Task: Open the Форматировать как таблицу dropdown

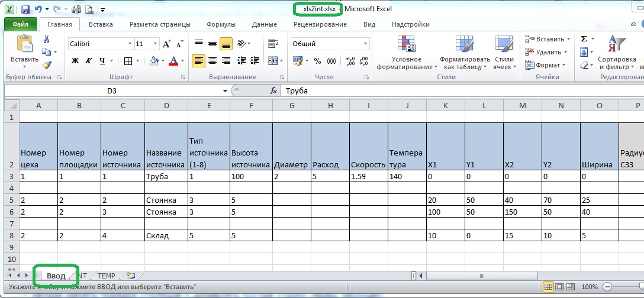Action: coord(465,53)
